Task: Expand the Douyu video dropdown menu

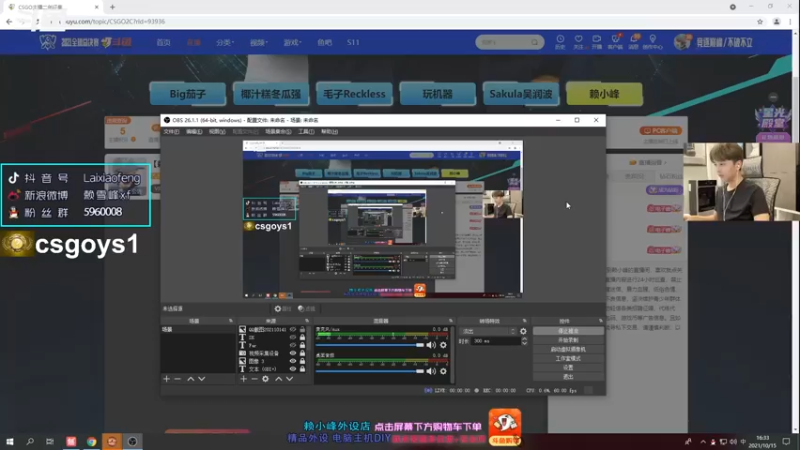Action: [x=259, y=42]
